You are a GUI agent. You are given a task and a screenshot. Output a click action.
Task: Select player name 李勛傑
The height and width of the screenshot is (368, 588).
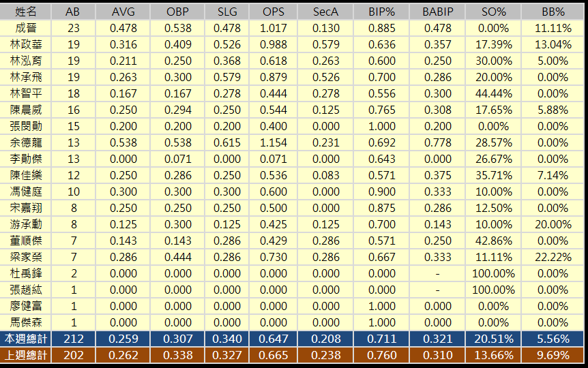point(26,159)
